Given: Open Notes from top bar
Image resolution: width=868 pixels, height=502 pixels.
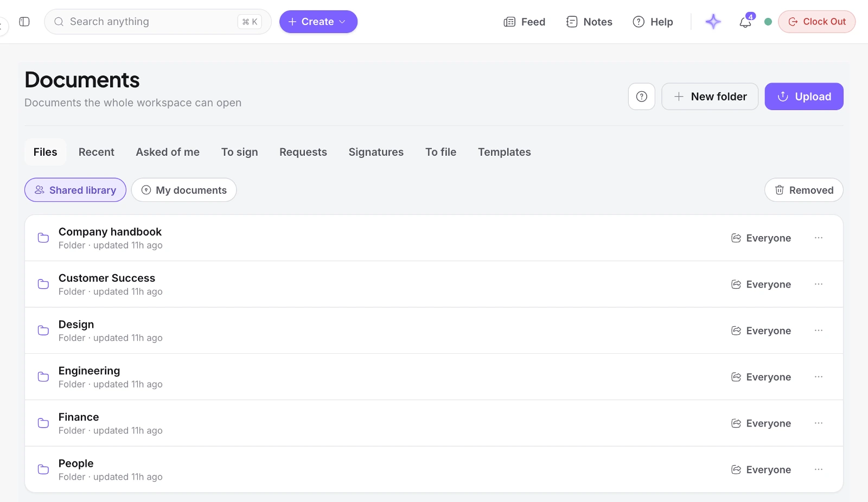Looking at the screenshot, I should point(589,22).
